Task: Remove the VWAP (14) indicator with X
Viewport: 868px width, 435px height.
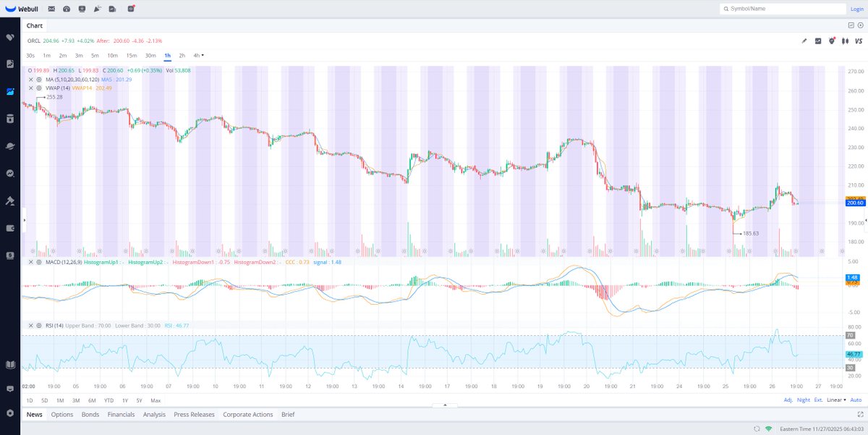Action: pos(30,88)
